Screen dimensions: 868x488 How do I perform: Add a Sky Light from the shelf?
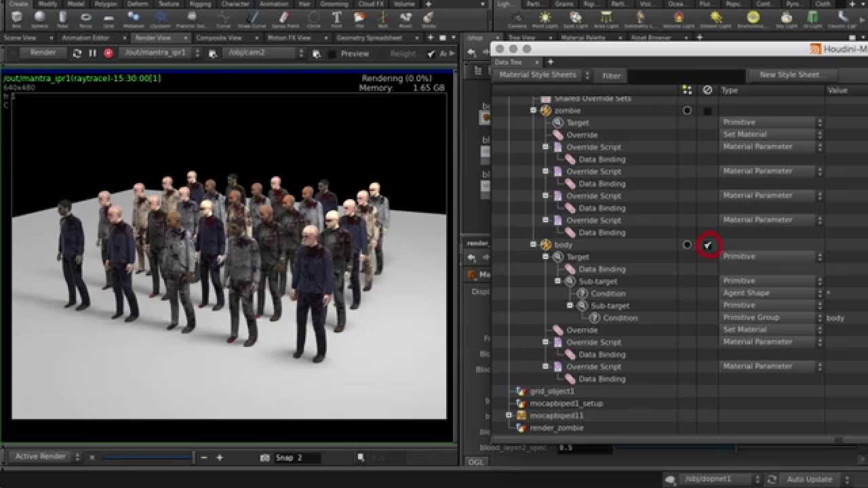787,19
